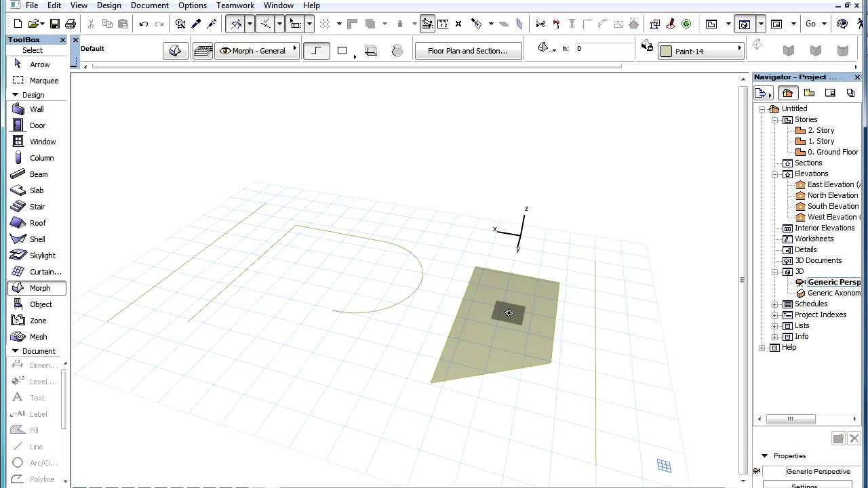Collapse the Document section in ToolBox
This screenshot has width=868, height=488.
pyautogui.click(x=15, y=351)
